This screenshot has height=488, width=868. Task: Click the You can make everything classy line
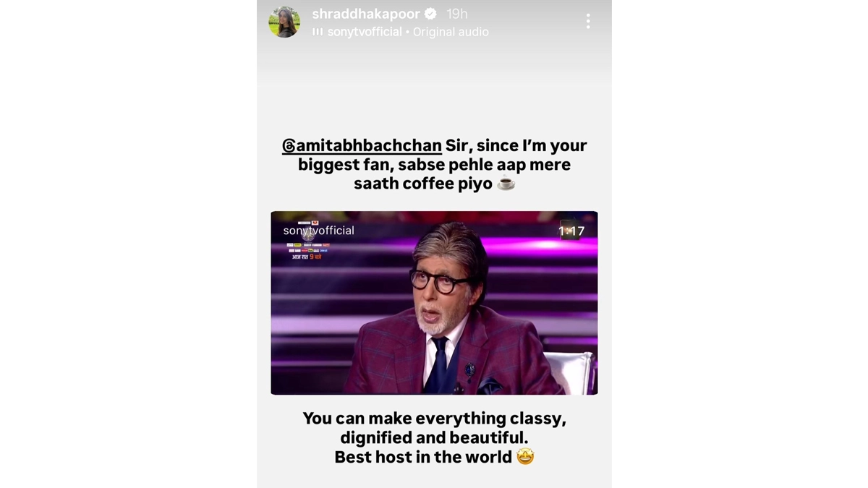coord(434,419)
